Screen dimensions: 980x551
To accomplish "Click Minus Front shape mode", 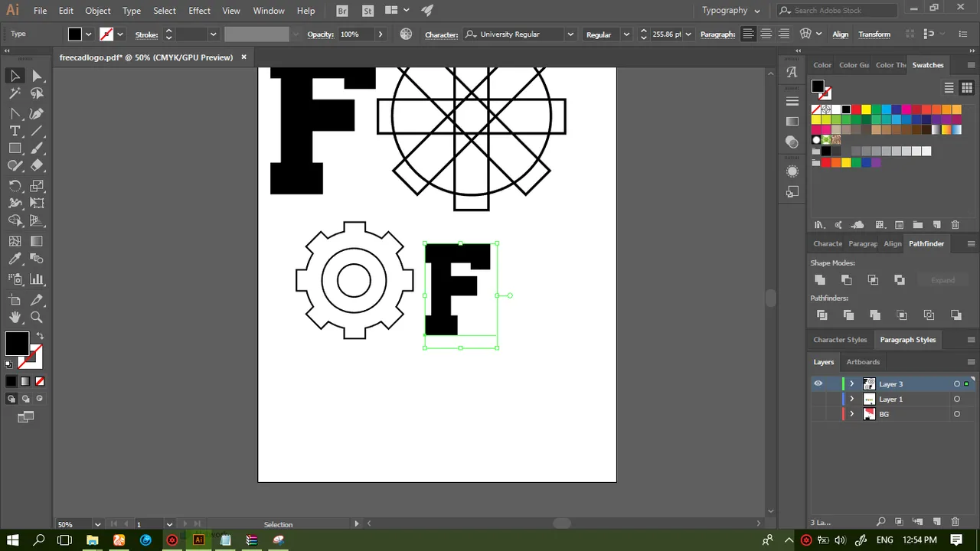I will [x=846, y=280].
